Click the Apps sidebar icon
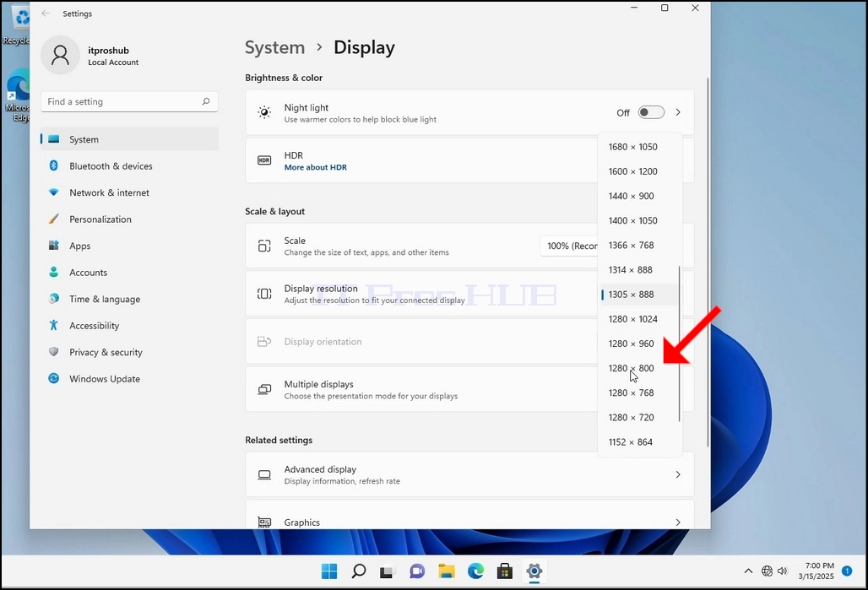The width and height of the screenshot is (868, 590). 54,245
